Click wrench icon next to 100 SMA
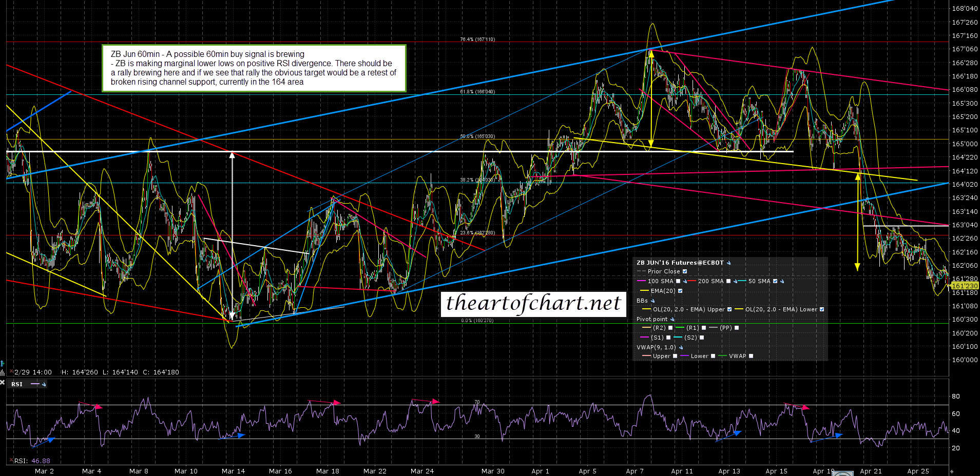Viewport: 980px width, 476px height. pos(685,281)
